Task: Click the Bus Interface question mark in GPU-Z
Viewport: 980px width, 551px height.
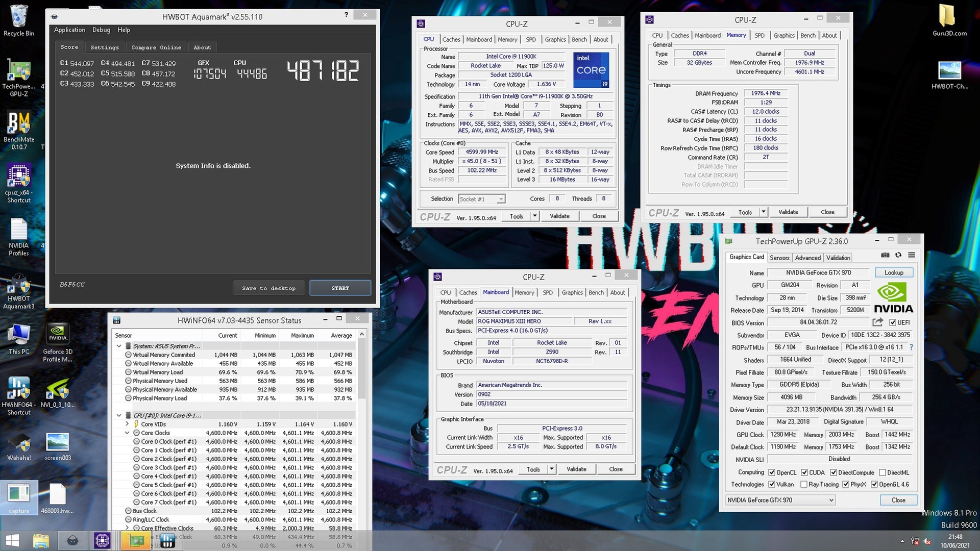Action: [911, 347]
